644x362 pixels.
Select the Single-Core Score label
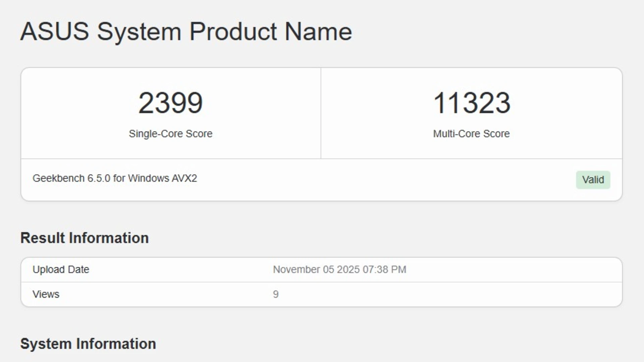tap(170, 134)
